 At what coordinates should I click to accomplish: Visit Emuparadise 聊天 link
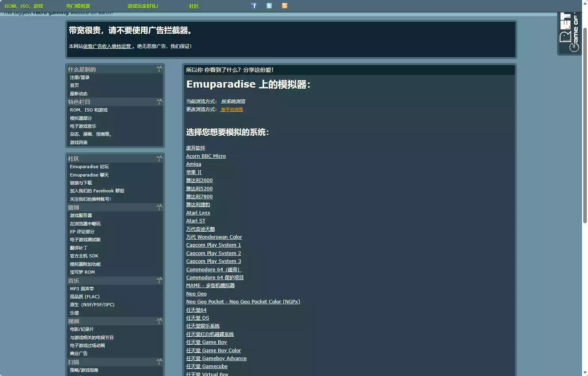tap(89, 175)
